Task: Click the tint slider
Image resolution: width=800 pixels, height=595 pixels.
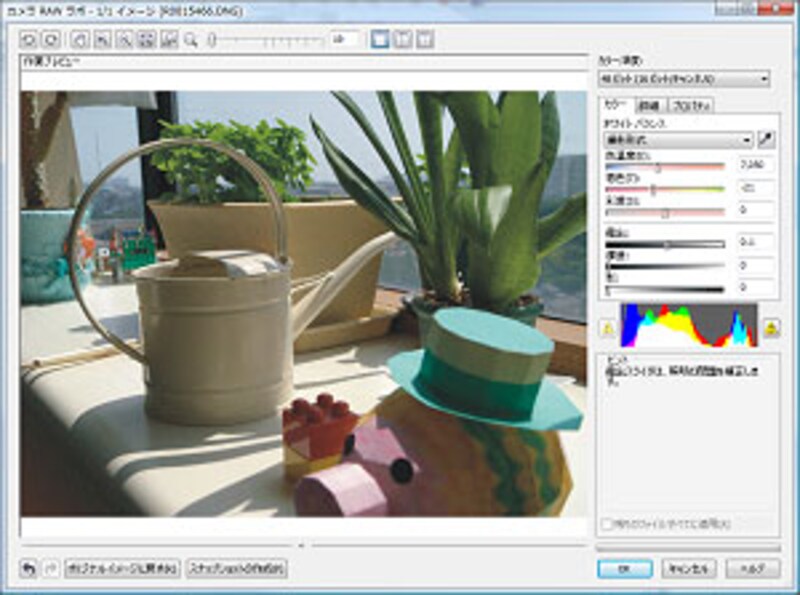Action: coord(665,189)
